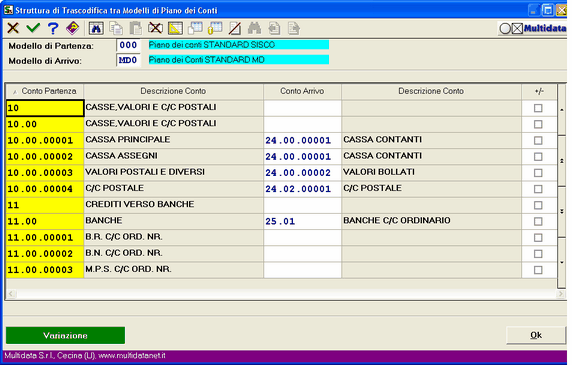Click the Multidata logo at top right
Viewport: 572px width, 365px height.
pyautogui.click(x=533, y=28)
